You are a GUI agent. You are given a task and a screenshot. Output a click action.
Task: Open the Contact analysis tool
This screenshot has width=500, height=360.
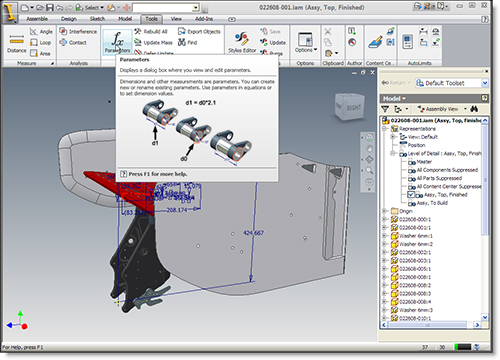[73, 43]
